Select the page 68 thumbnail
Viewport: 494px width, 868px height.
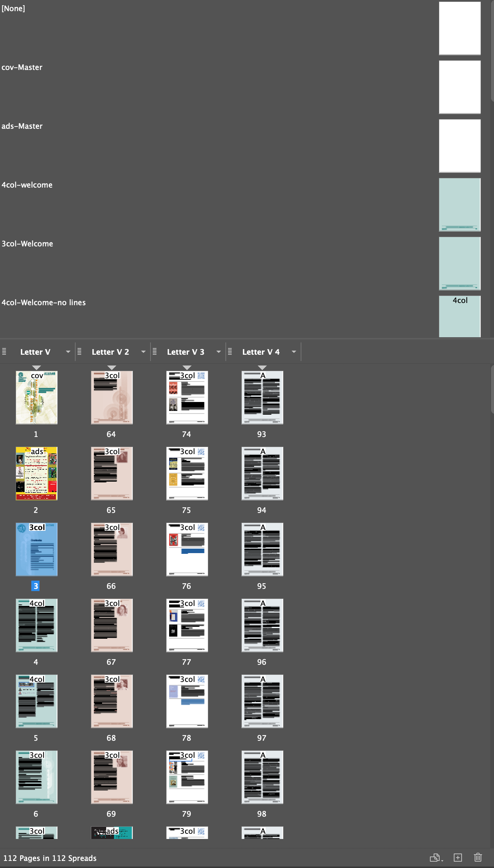point(112,701)
